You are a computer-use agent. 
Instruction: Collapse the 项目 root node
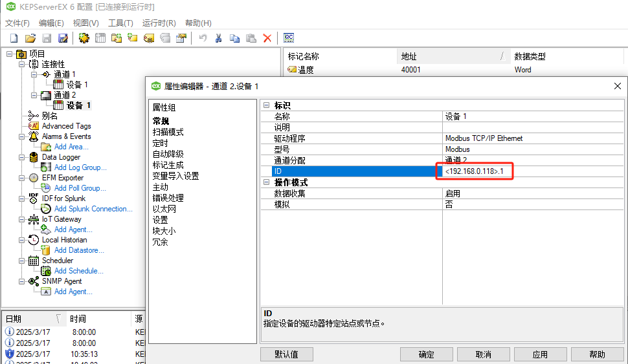(10, 54)
